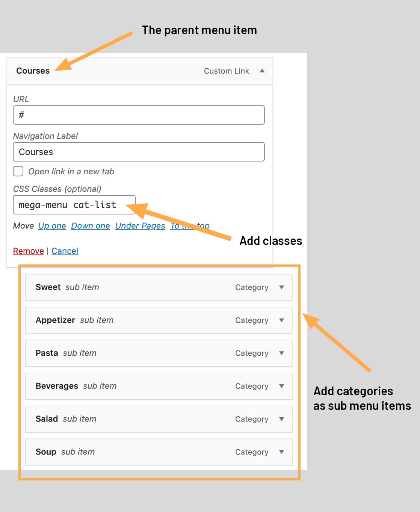Expand the Sweet category sub item
Viewport: 420px width, 512px height.
(281, 287)
